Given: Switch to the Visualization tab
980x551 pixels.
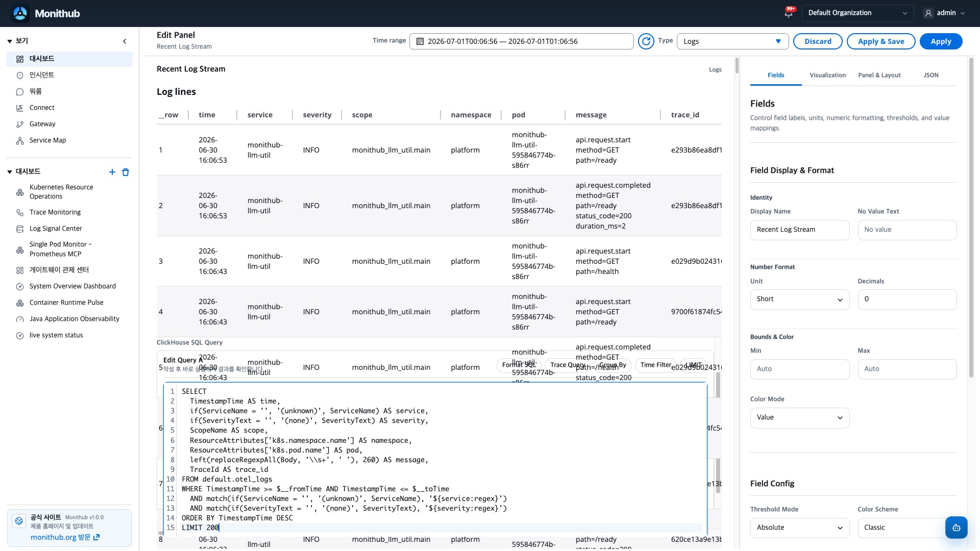Looking at the screenshot, I should tap(827, 75).
